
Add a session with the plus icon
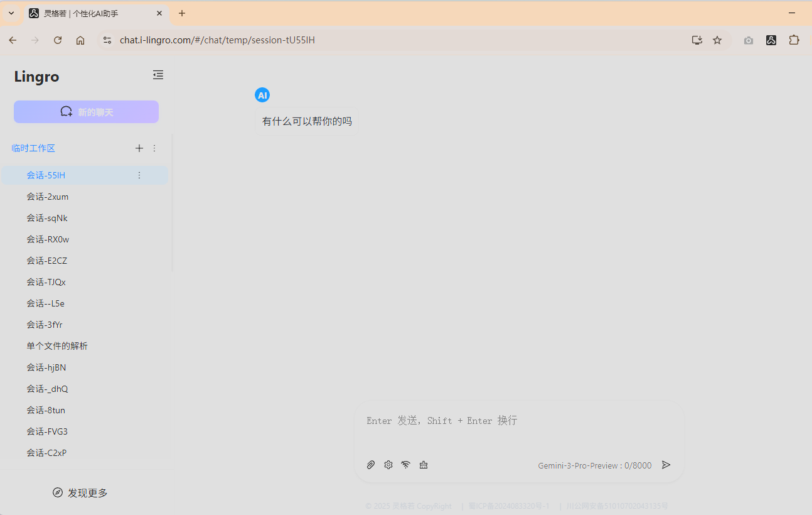(x=139, y=148)
